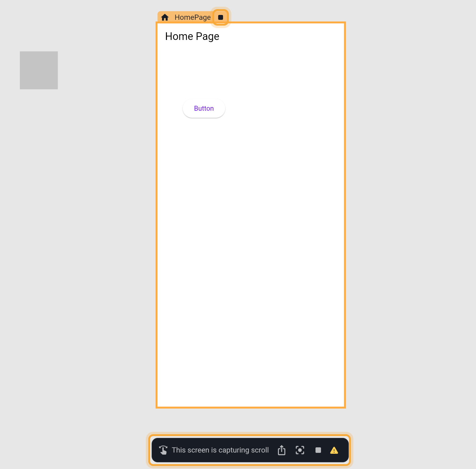Click 'This screen is capturing scroll' message

pos(220,450)
